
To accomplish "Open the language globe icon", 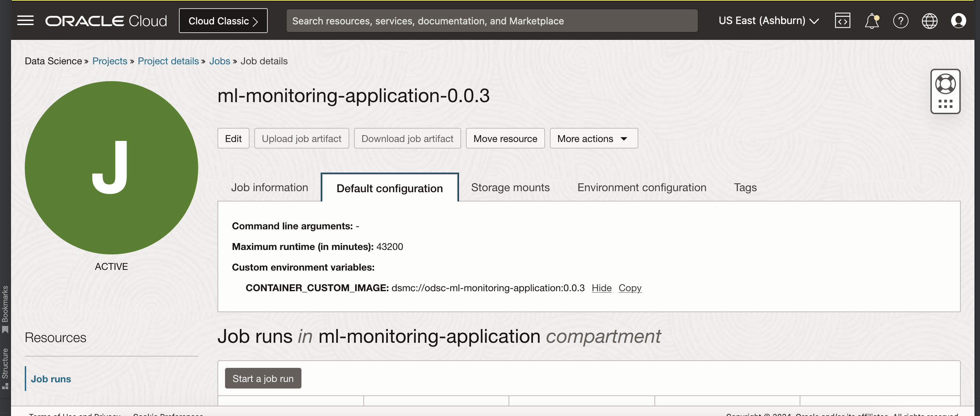I will tap(929, 21).
